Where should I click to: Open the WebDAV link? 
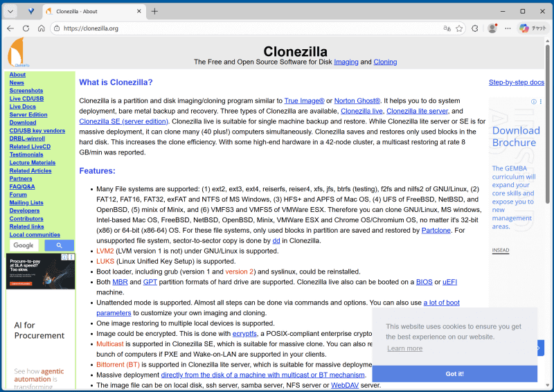click(x=344, y=385)
